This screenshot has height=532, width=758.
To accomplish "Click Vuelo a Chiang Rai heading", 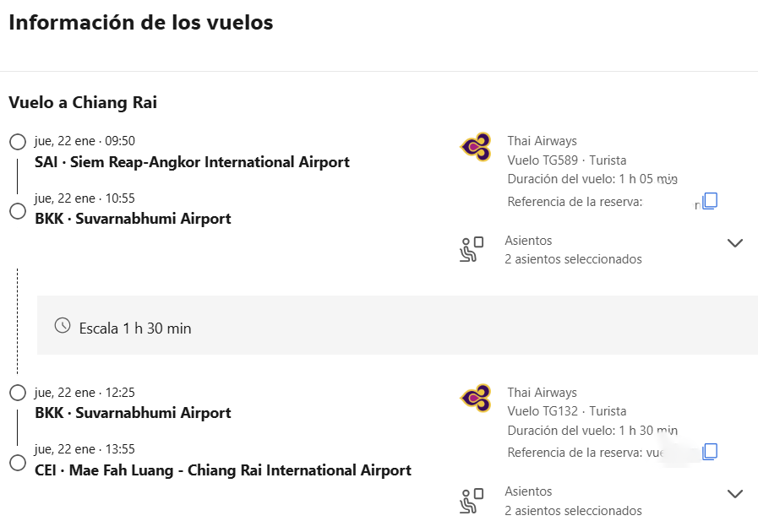I will [83, 102].
